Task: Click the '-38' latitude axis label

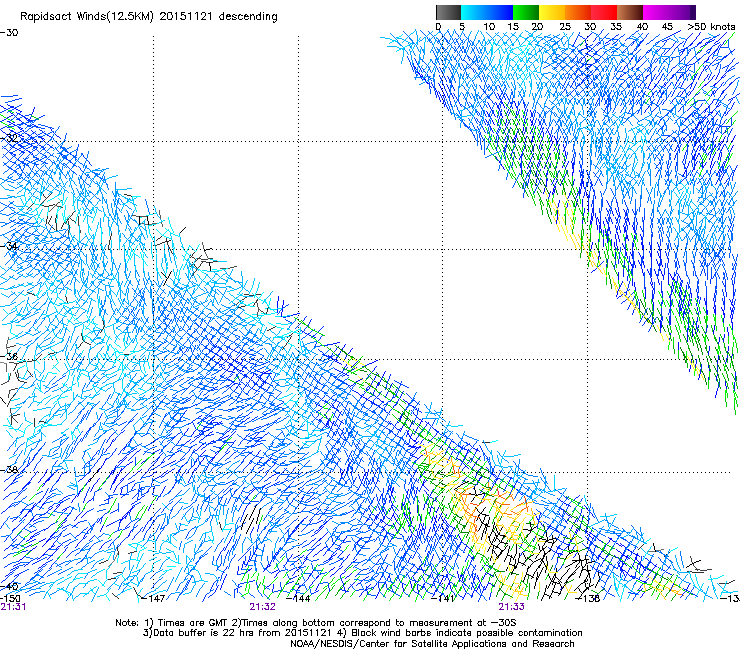Action: click(x=9, y=470)
